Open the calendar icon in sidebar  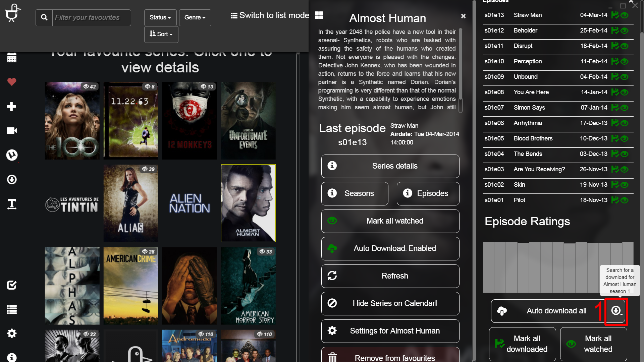[12, 58]
